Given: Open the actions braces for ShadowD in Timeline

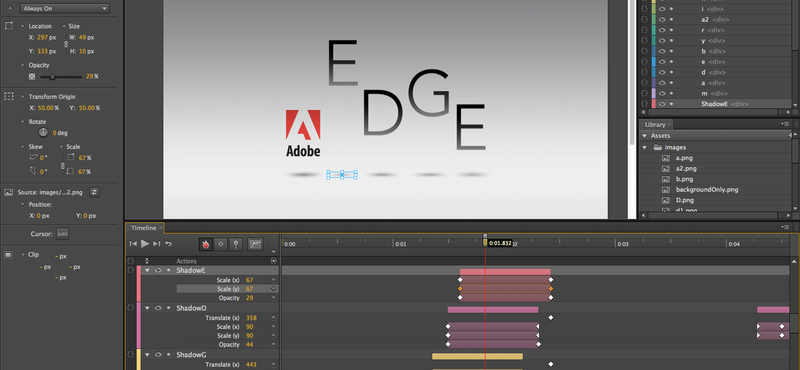Looking at the screenshot, I should (131, 308).
